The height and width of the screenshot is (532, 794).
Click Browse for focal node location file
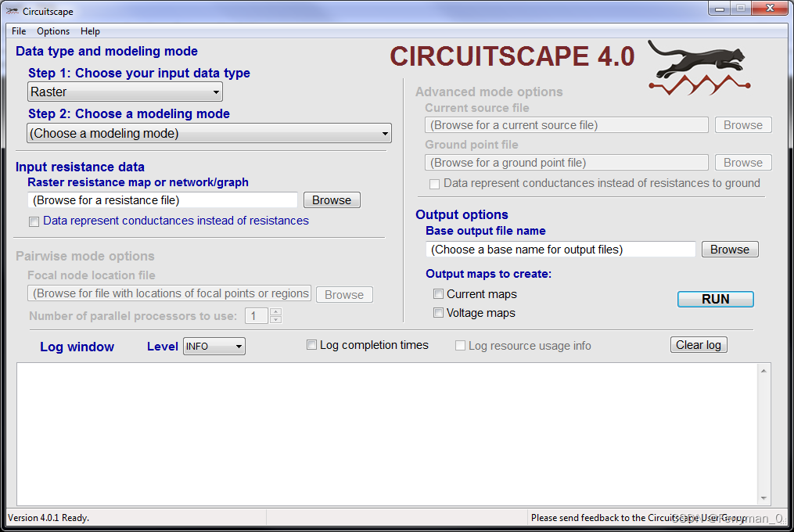pos(344,295)
